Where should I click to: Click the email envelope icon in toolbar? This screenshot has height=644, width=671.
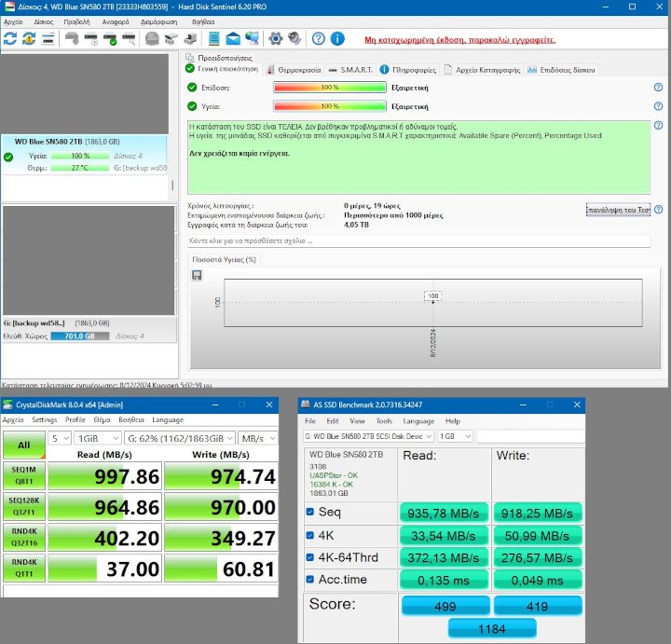pos(234,39)
